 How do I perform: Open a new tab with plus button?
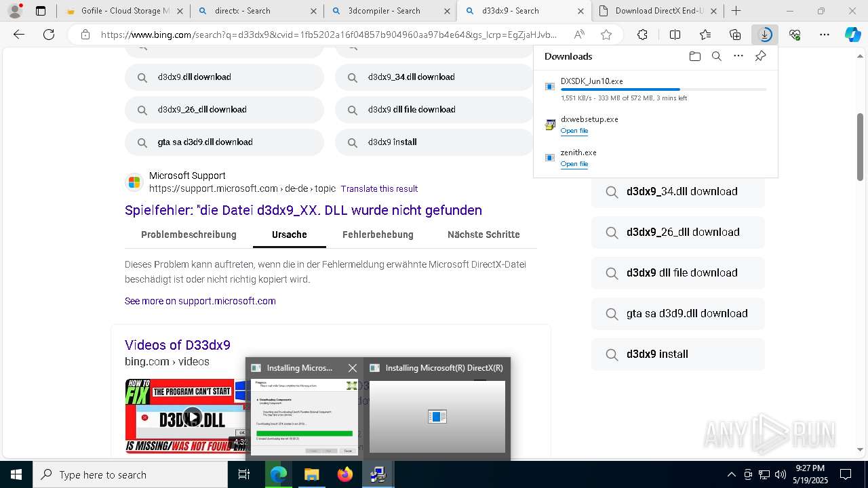[x=736, y=11]
